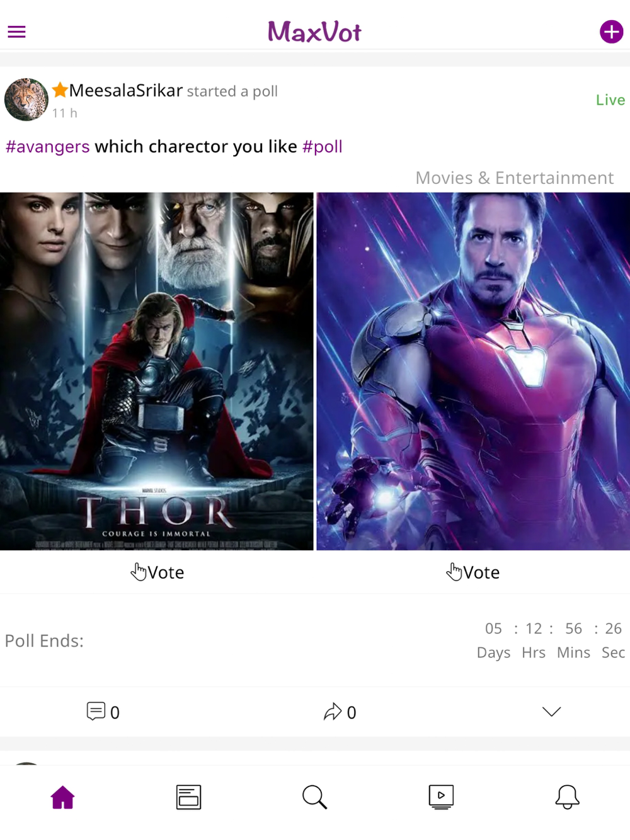Expand the poll options chevron
The height and width of the screenshot is (840, 630).
pyautogui.click(x=551, y=712)
